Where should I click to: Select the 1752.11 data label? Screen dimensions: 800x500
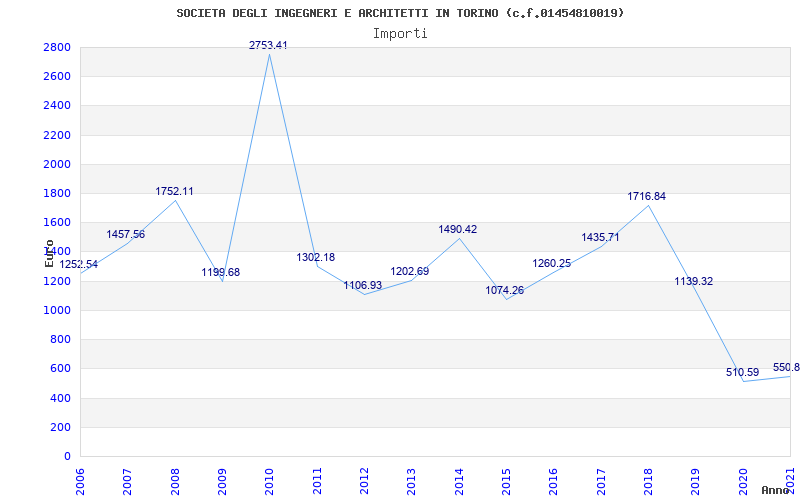[x=174, y=191]
